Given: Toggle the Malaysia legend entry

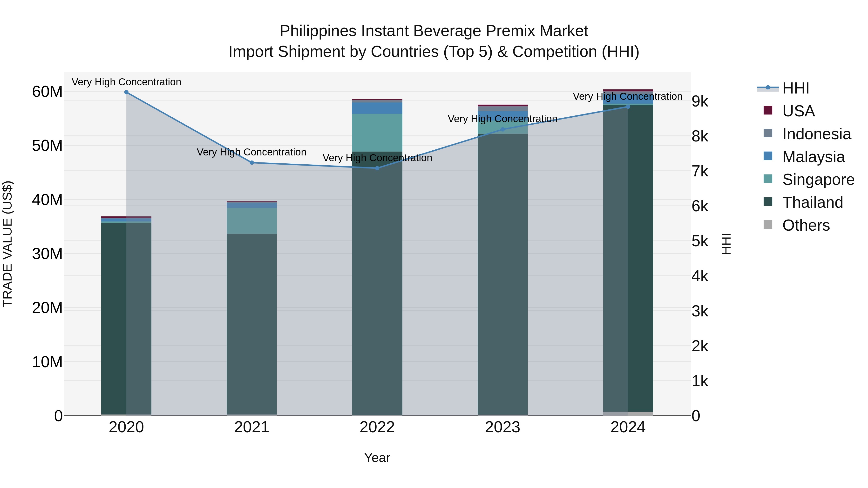Looking at the screenshot, I should click(x=804, y=157).
